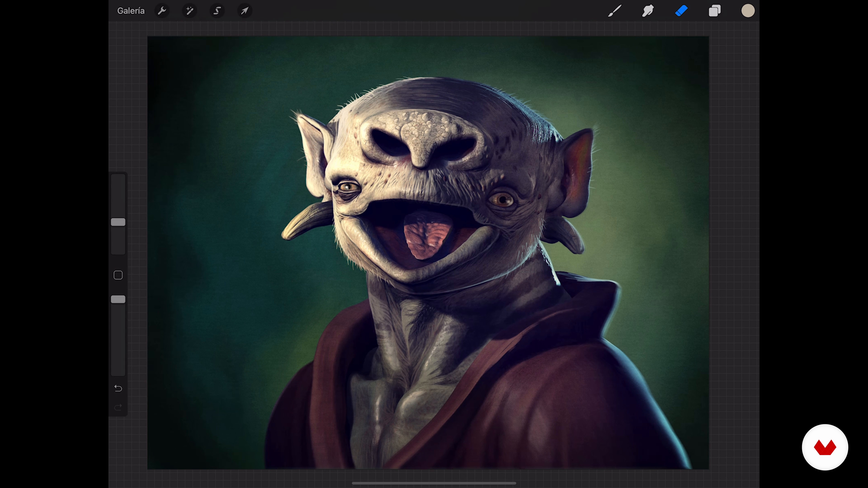Activate the Selection S-shaped tool
The image size is (868, 488).
217,11
